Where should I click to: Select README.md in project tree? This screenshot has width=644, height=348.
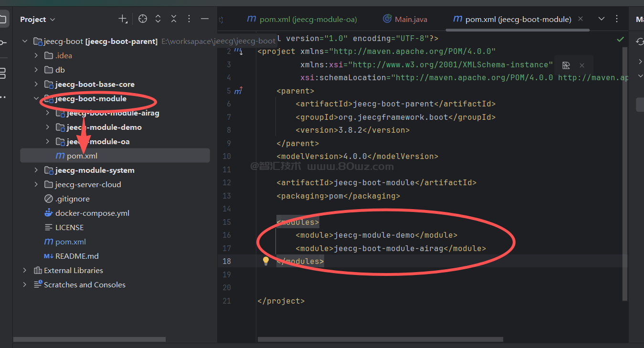tap(77, 256)
